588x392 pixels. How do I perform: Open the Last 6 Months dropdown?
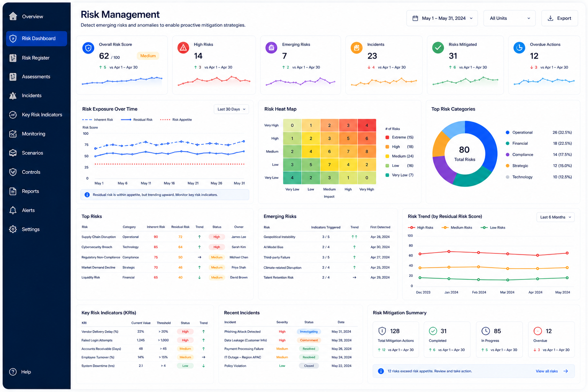[x=555, y=217]
